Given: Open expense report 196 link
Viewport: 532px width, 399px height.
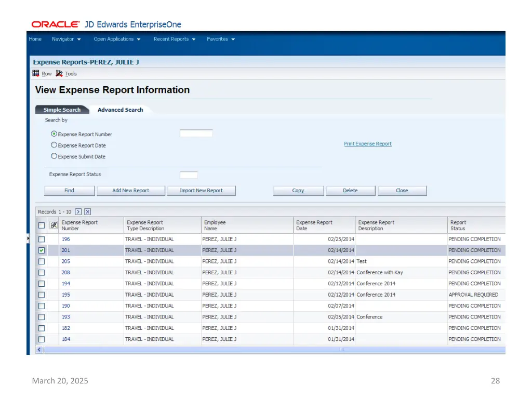Looking at the screenshot, I should pos(66,239).
